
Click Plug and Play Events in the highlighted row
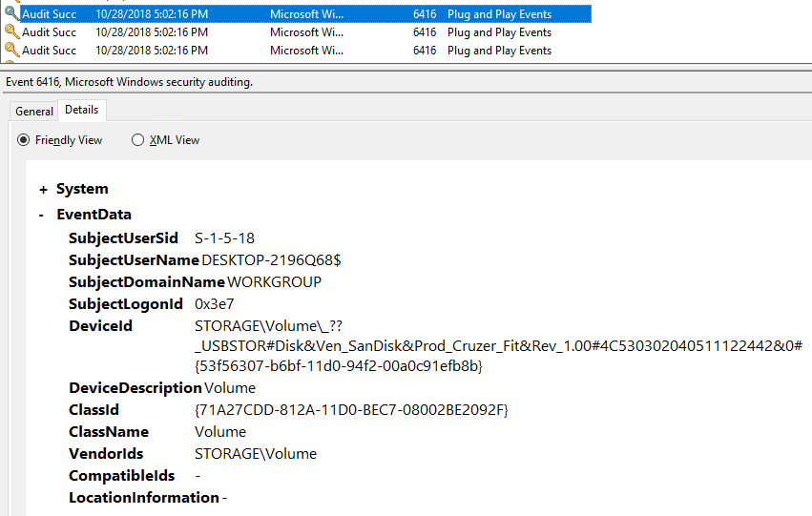pos(499,14)
